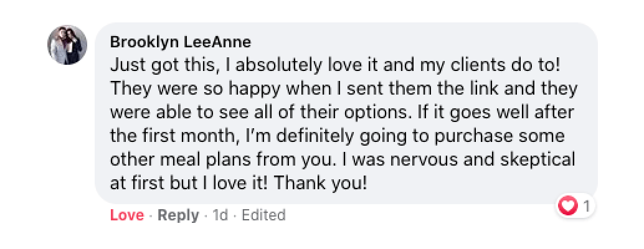Click the Love reaction link
This screenshot has height=249, width=644.
(126, 215)
